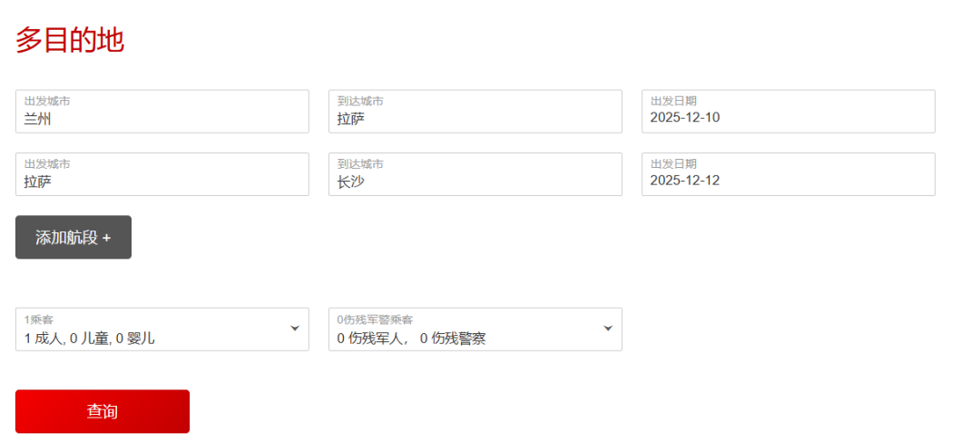
Task: Click second segment arrival city field 长沙
Action: (x=475, y=174)
